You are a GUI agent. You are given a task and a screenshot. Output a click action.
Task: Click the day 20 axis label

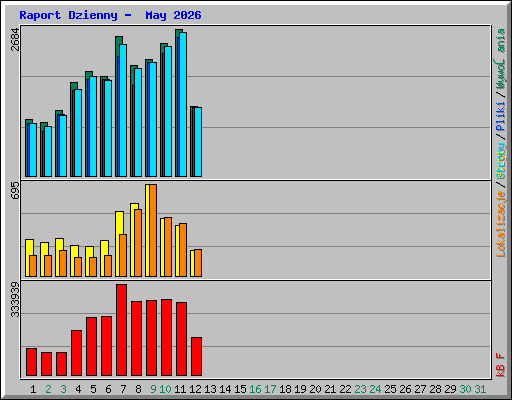(315, 389)
